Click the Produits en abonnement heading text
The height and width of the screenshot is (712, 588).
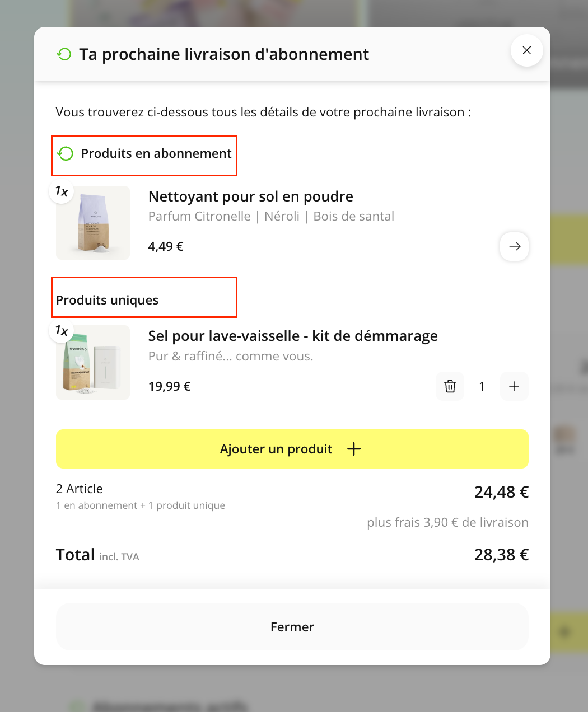(156, 153)
